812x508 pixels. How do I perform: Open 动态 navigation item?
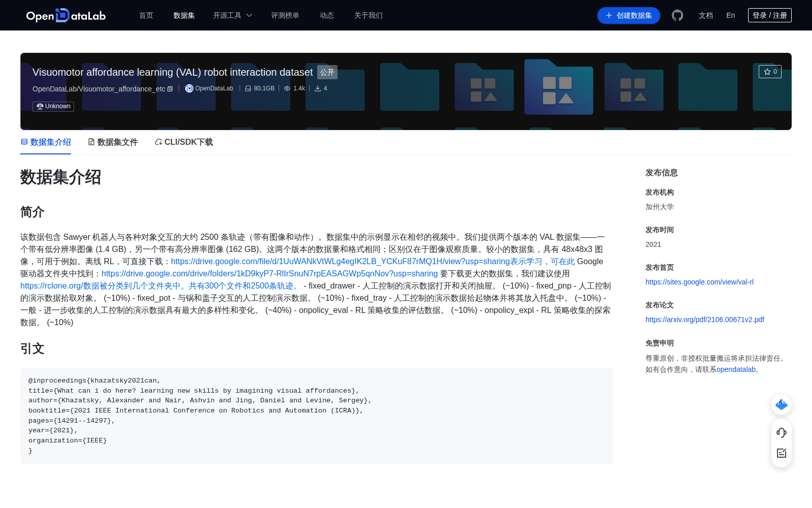327,15
